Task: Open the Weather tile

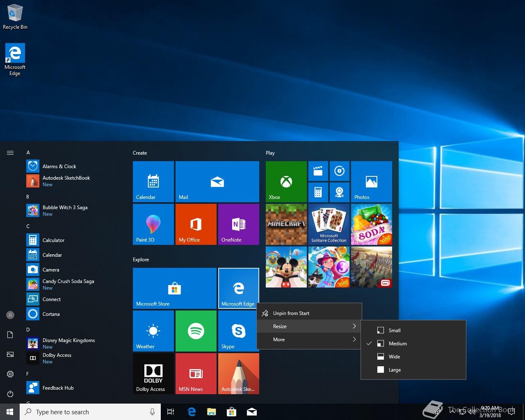Action: [x=153, y=331]
